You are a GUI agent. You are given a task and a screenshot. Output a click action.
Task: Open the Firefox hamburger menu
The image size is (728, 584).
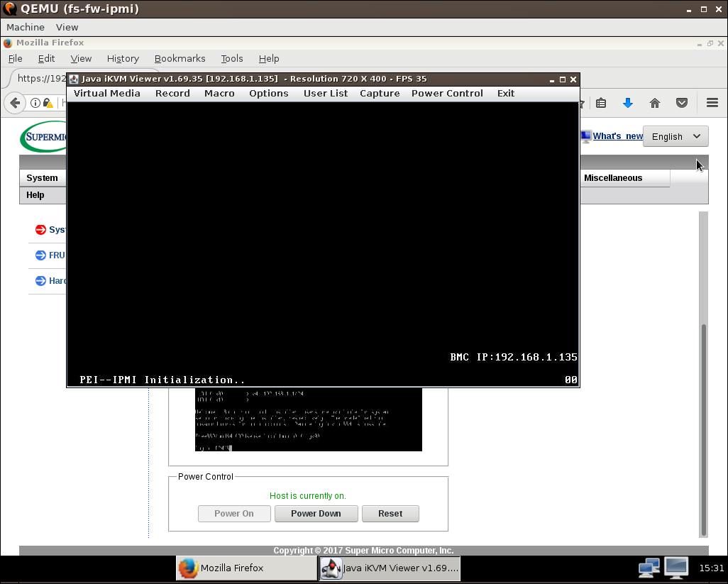712,103
